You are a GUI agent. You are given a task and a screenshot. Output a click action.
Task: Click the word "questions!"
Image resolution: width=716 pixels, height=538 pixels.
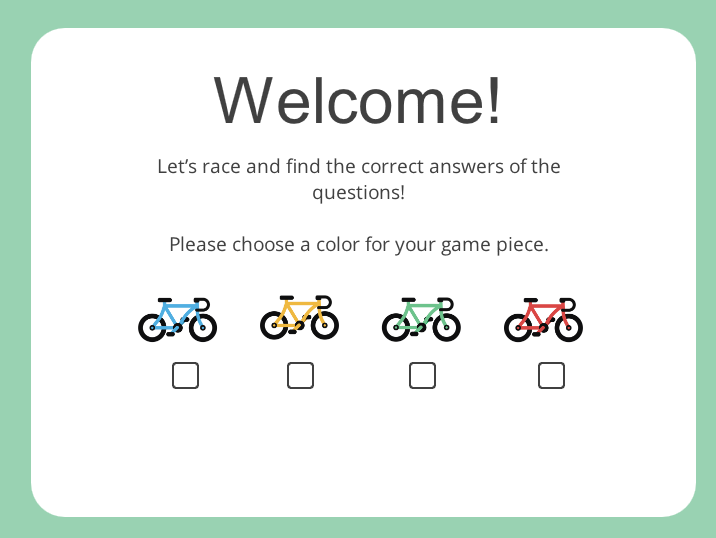358,192
